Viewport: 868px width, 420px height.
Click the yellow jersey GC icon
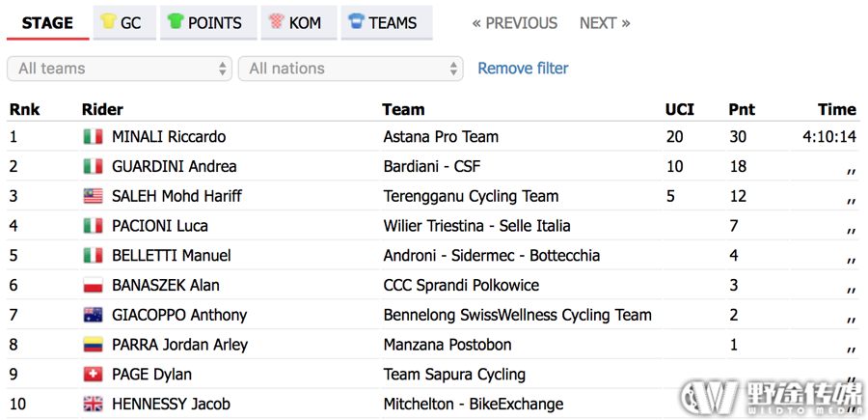pos(108,21)
